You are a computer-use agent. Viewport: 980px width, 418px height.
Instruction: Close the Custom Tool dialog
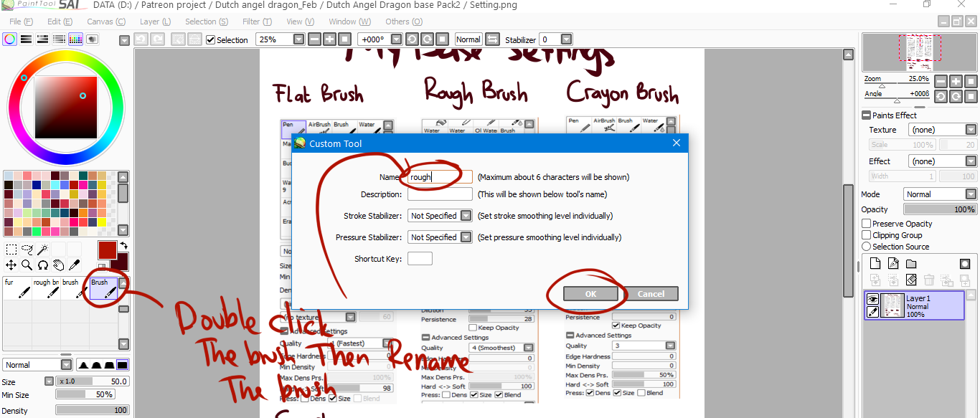676,143
